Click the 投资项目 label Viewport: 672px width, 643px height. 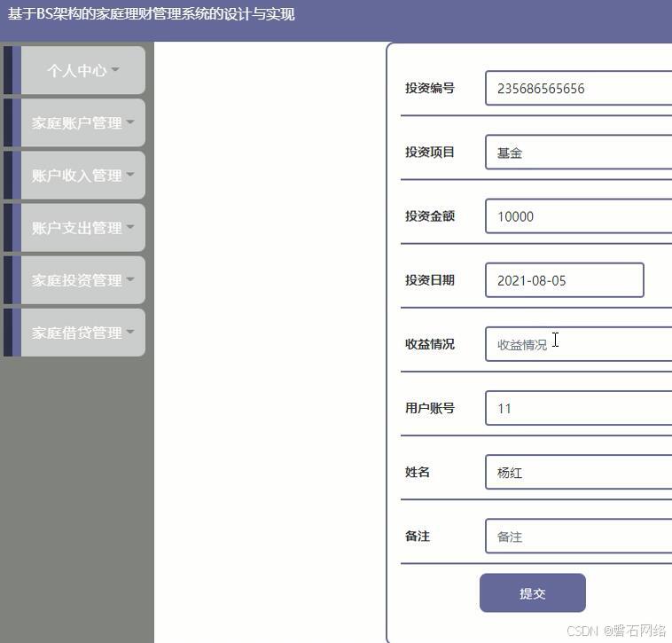click(x=430, y=152)
